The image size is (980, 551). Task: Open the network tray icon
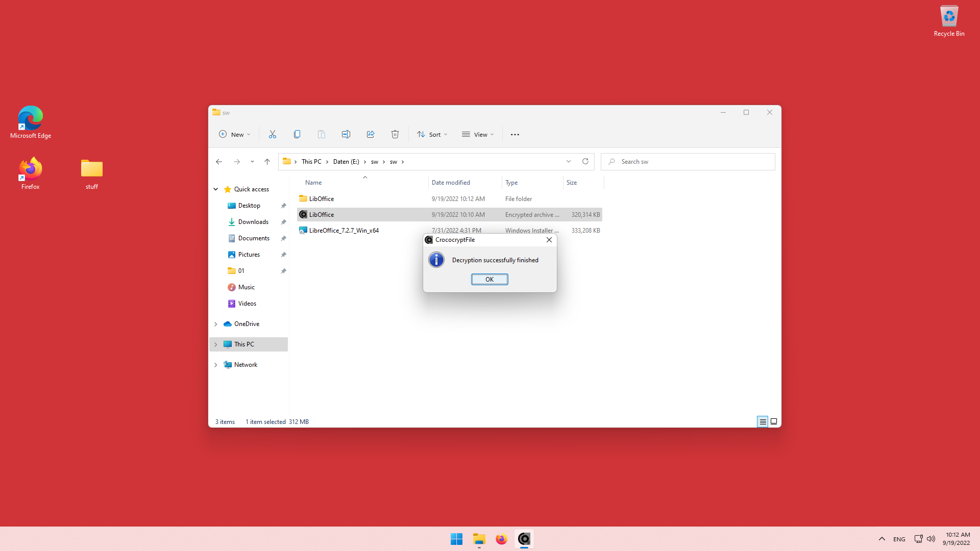click(x=918, y=539)
